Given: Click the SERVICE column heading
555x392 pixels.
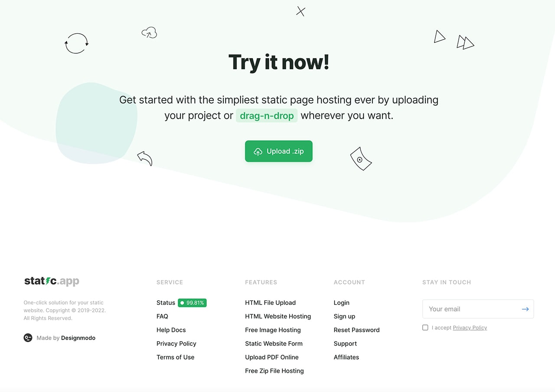Looking at the screenshot, I should click(170, 282).
